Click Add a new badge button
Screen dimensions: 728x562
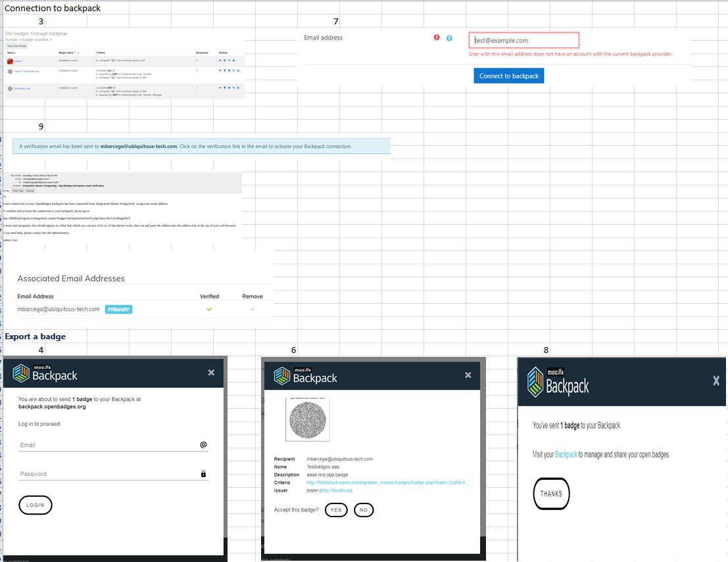(16, 46)
